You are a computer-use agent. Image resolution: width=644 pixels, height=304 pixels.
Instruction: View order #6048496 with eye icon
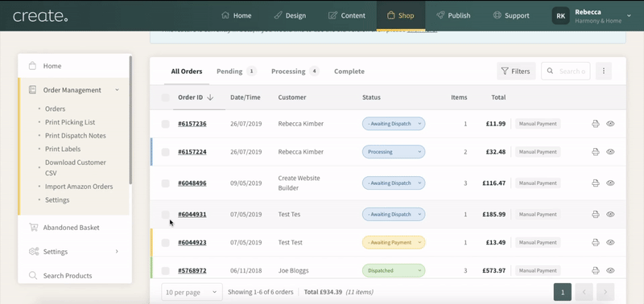pyautogui.click(x=610, y=183)
